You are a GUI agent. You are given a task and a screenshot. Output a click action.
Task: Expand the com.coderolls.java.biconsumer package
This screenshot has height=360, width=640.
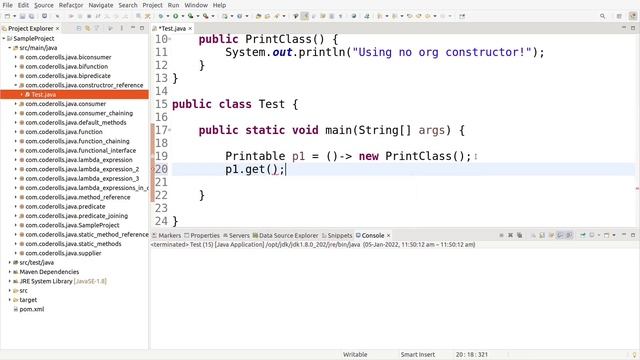16,57
